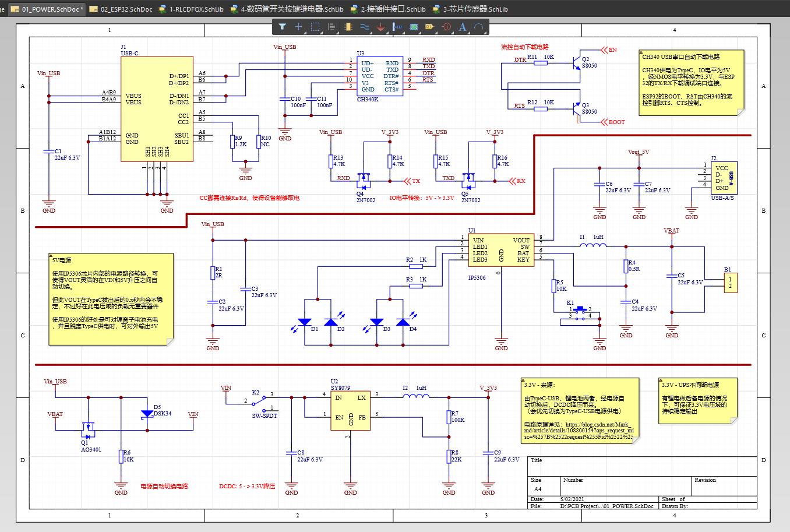Image resolution: width=790 pixels, height=532 pixels.
Task: Open the 2-接插件接口.SchLib tab
Action: pyautogui.click(x=389, y=9)
